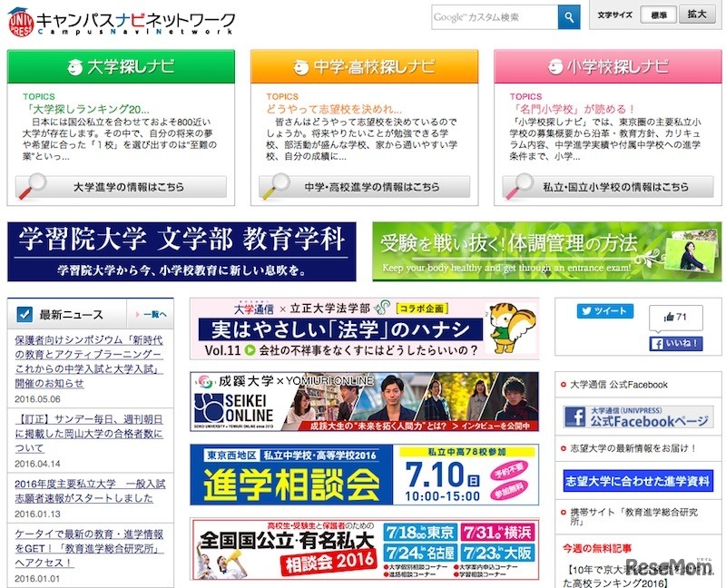Open the SEIKEI ONLINE 成蹊大学 banner

point(365,401)
